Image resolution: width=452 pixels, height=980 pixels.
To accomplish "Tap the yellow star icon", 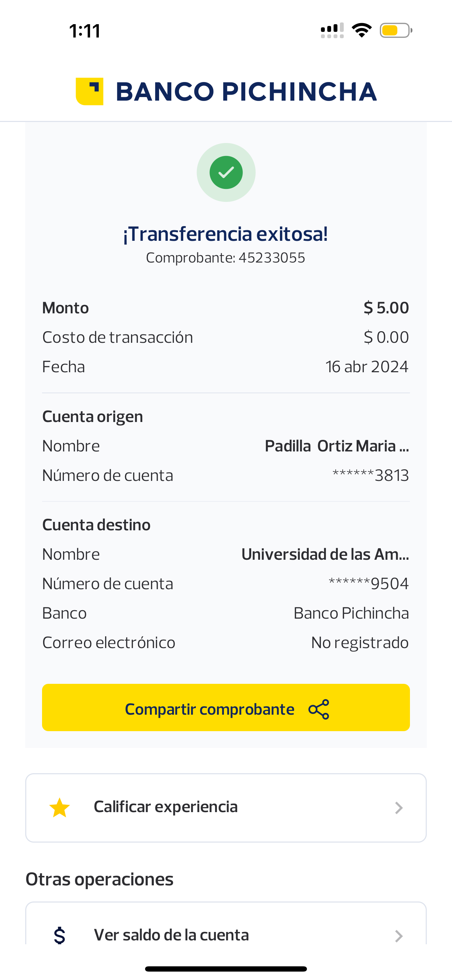I will coord(60,808).
